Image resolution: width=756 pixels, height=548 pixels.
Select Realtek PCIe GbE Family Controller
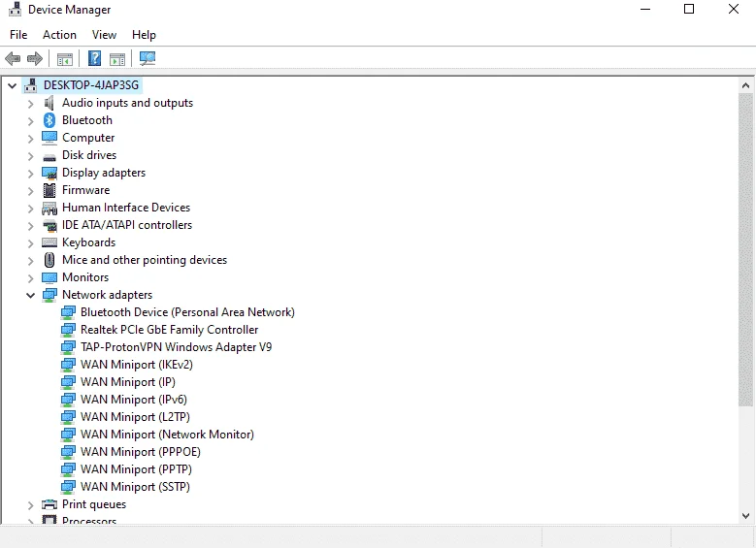click(x=169, y=330)
